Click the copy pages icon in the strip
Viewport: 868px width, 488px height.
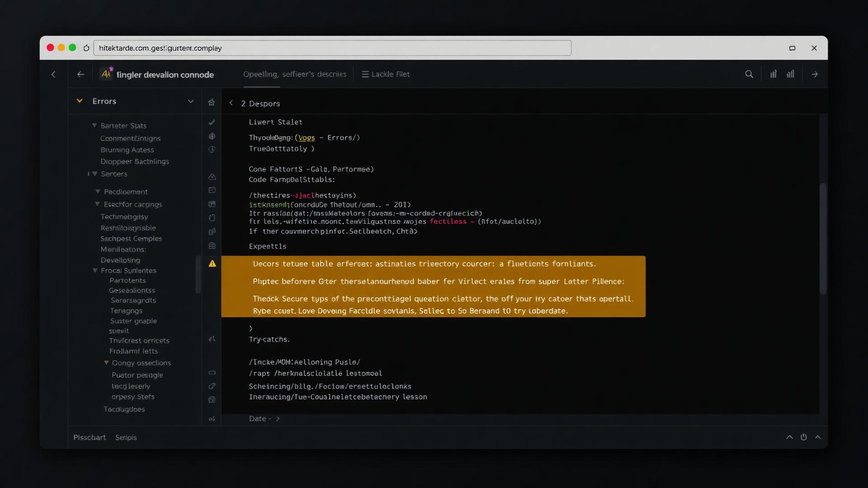[212, 232]
